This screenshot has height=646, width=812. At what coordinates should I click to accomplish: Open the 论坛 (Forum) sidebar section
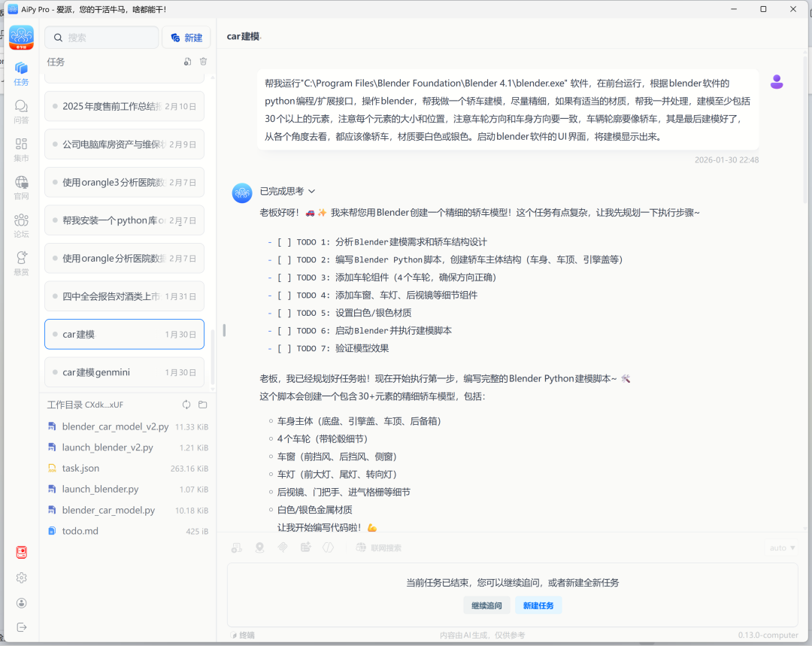(21, 226)
